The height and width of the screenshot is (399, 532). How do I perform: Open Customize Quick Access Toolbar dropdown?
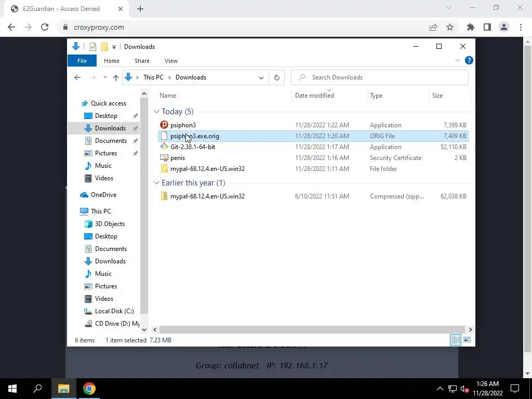[x=114, y=47]
